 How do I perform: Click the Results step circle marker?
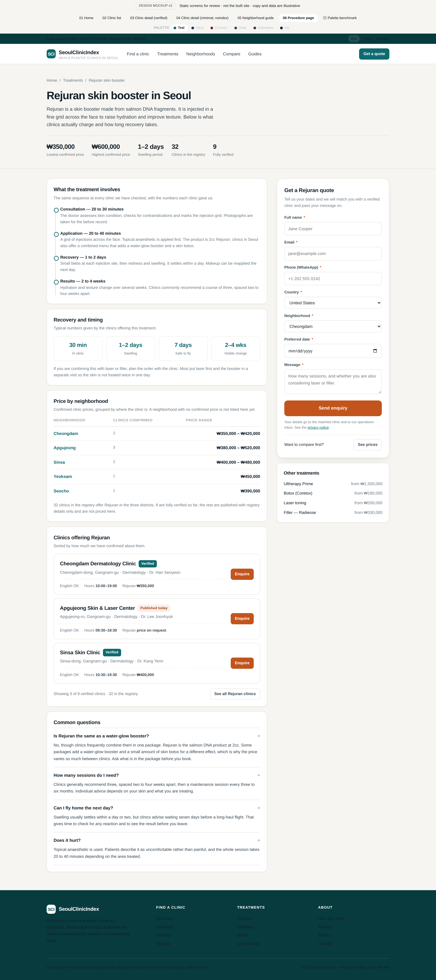pyautogui.click(x=56, y=282)
